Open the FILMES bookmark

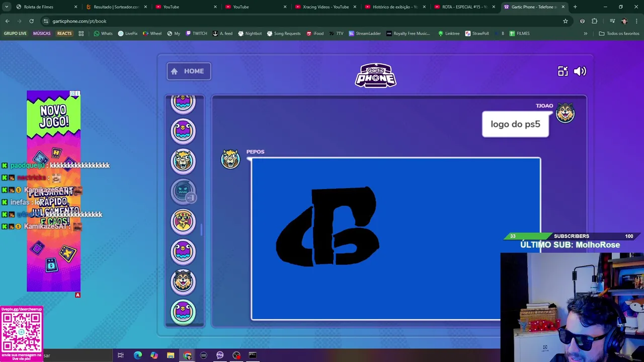click(519, 34)
